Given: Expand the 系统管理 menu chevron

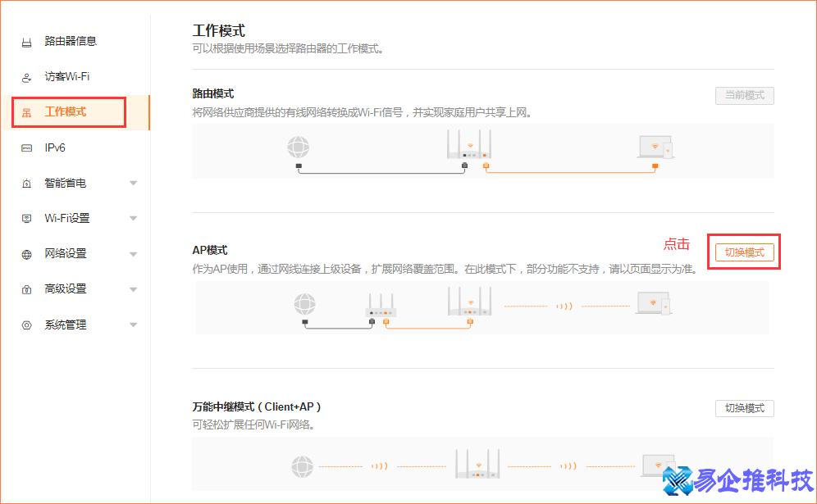Looking at the screenshot, I should 133,324.
